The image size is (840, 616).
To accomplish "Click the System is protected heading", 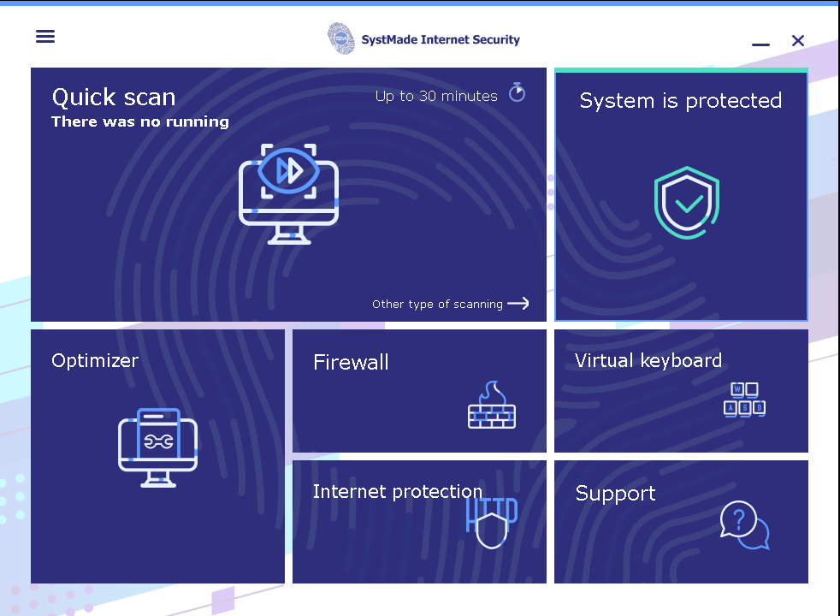I will [x=680, y=100].
